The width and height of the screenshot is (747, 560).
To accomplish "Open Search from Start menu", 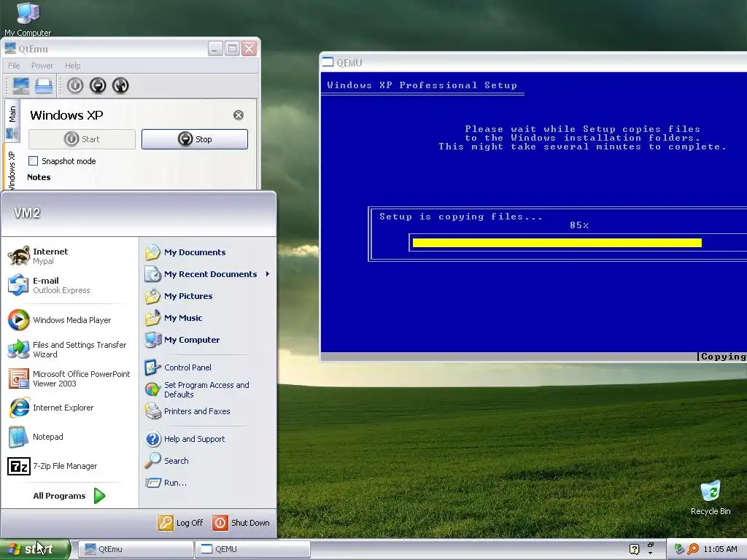I will (208, 461).
